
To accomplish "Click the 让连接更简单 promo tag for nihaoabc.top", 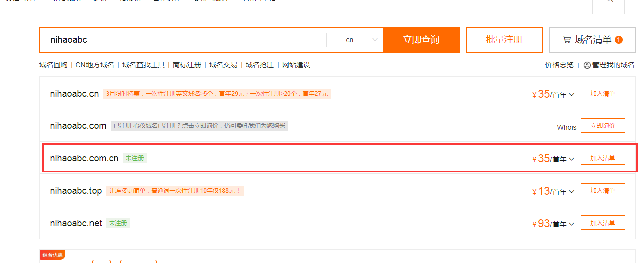I will [x=175, y=191].
